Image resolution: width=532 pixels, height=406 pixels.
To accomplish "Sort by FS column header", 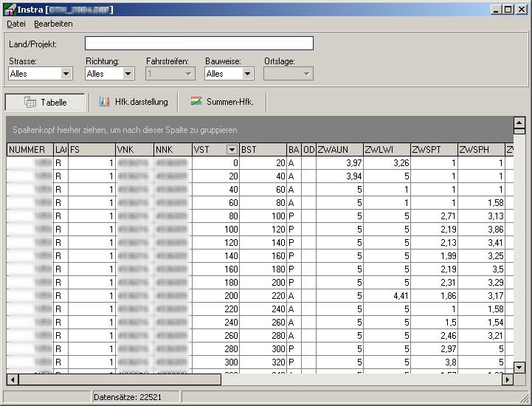I will 92,150.
